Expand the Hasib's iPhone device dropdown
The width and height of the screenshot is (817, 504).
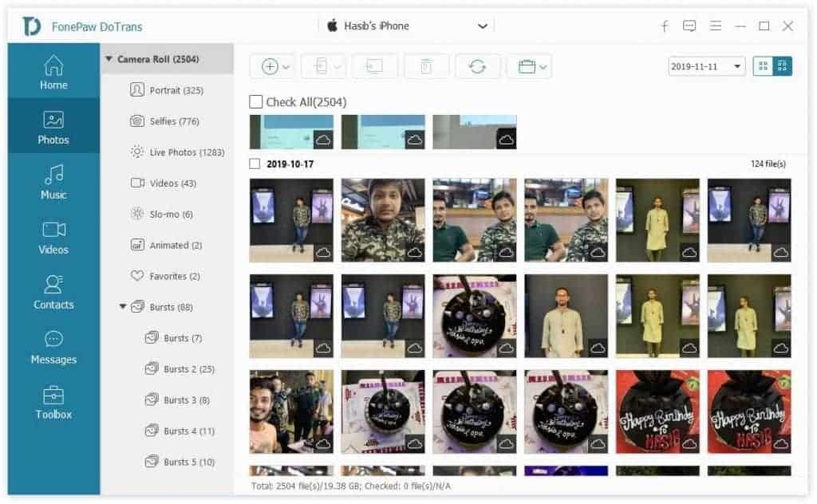[482, 26]
